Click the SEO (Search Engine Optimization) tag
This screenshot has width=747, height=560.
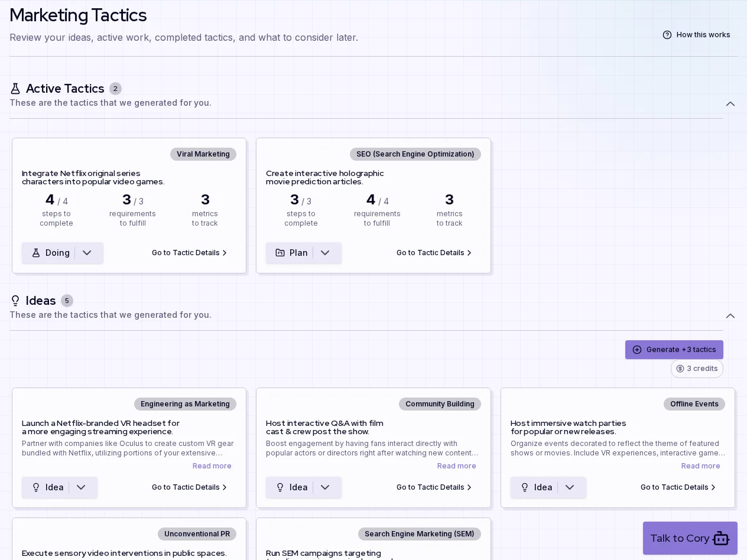tap(415, 154)
